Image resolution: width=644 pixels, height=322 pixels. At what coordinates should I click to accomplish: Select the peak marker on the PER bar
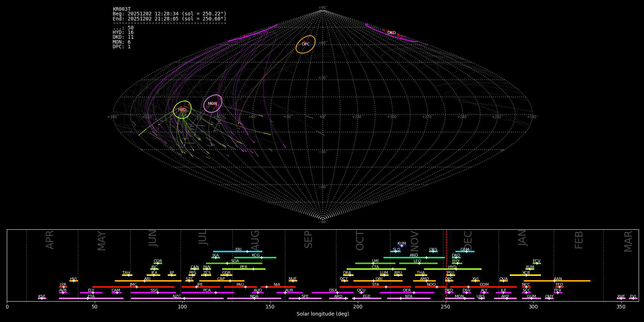click(x=253, y=269)
